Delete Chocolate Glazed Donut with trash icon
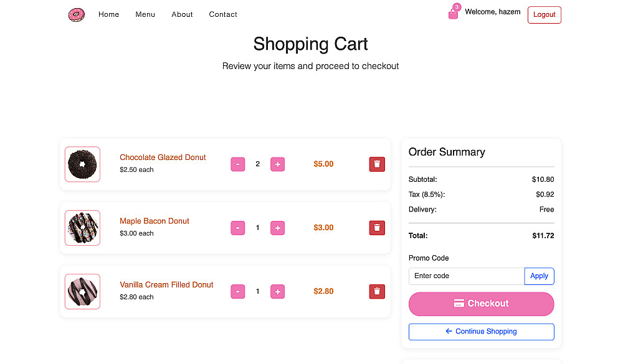The width and height of the screenshot is (623, 364). coord(377,164)
